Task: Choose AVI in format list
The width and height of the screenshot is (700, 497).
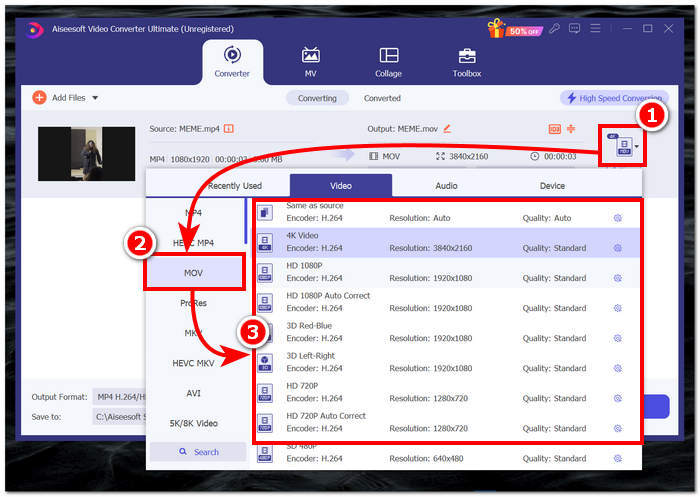Action: pyautogui.click(x=193, y=393)
